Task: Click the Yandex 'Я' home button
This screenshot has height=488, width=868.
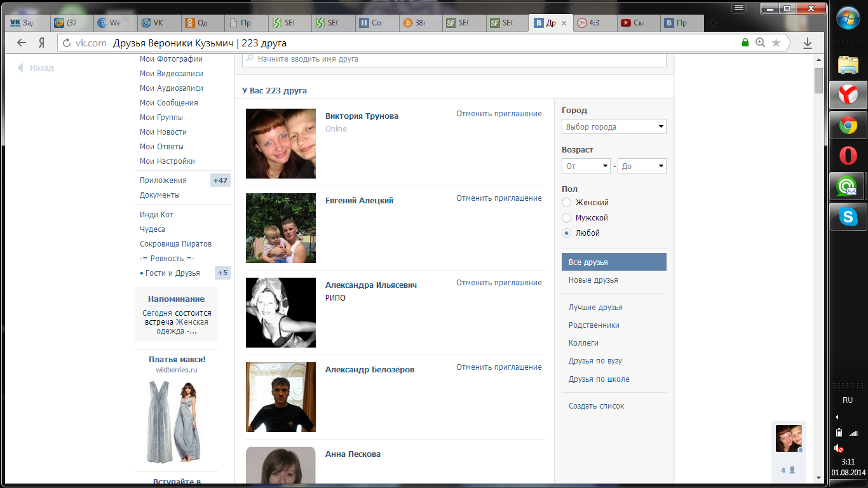Action: 41,43
